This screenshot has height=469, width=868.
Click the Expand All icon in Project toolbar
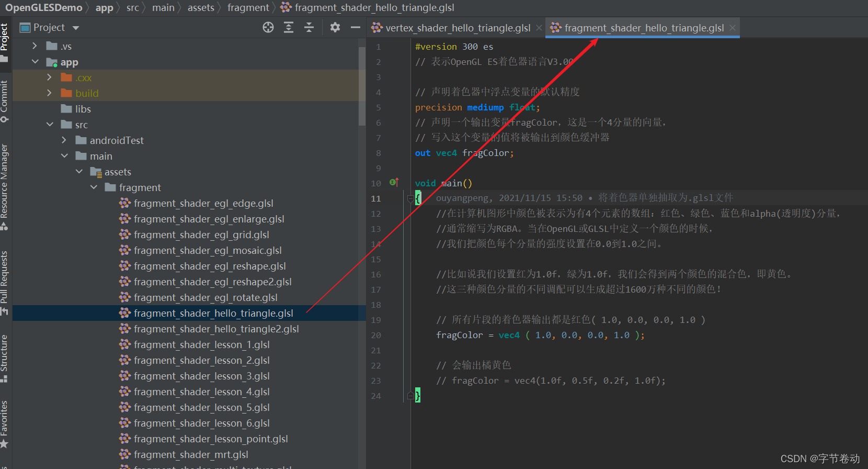[x=289, y=27]
